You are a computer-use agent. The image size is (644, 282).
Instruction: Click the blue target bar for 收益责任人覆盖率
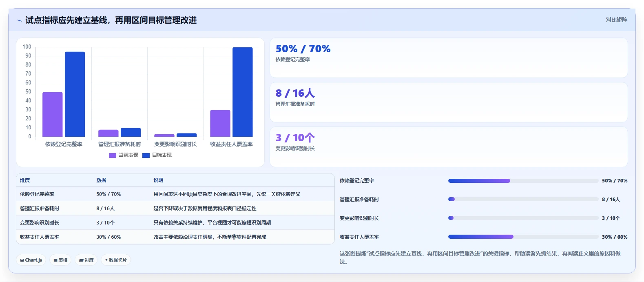click(243, 92)
